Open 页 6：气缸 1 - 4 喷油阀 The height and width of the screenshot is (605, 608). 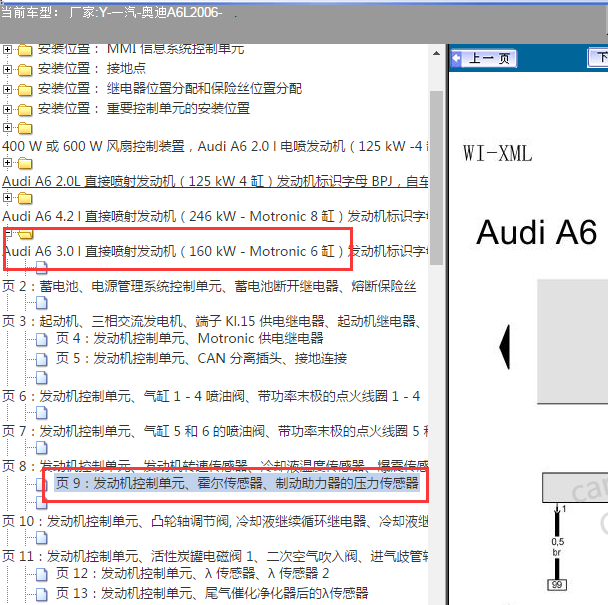pos(211,396)
